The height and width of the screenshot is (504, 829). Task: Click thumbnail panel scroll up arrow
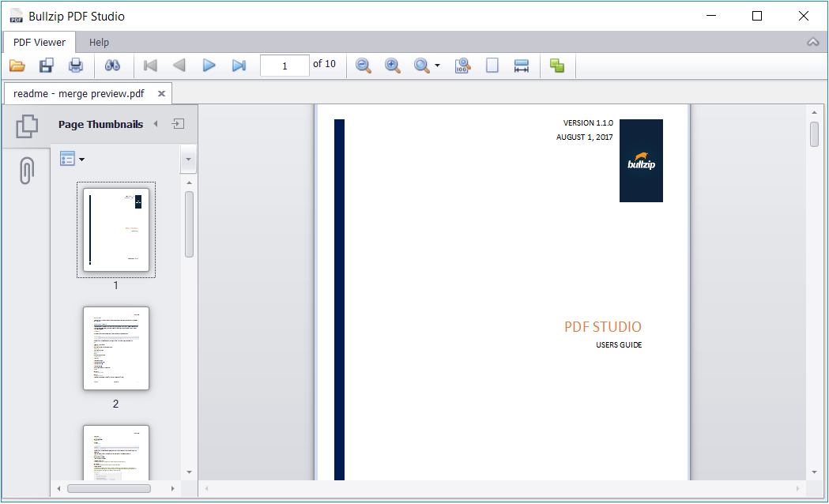[x=190, y=182]
